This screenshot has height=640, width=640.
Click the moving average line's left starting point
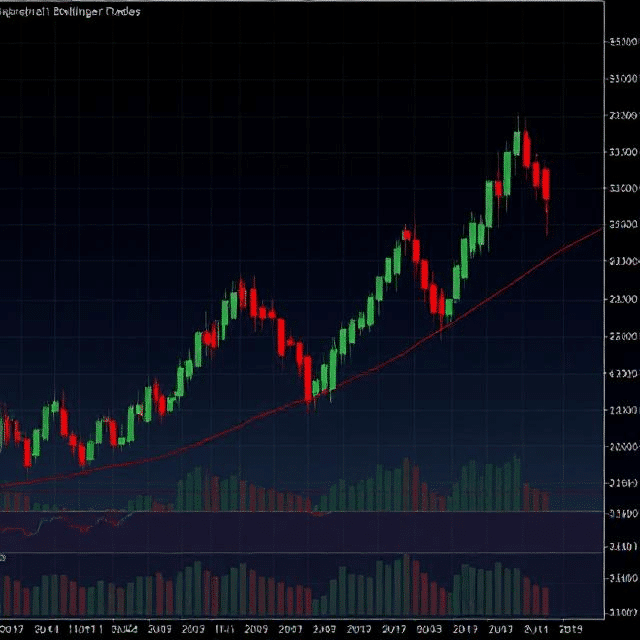[x=4, y=487]
